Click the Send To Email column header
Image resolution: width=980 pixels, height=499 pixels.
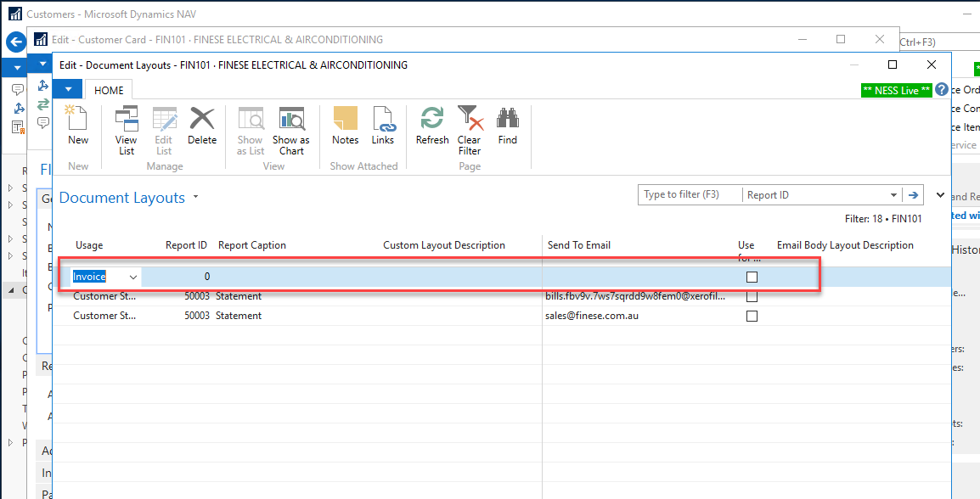[579, 245]
